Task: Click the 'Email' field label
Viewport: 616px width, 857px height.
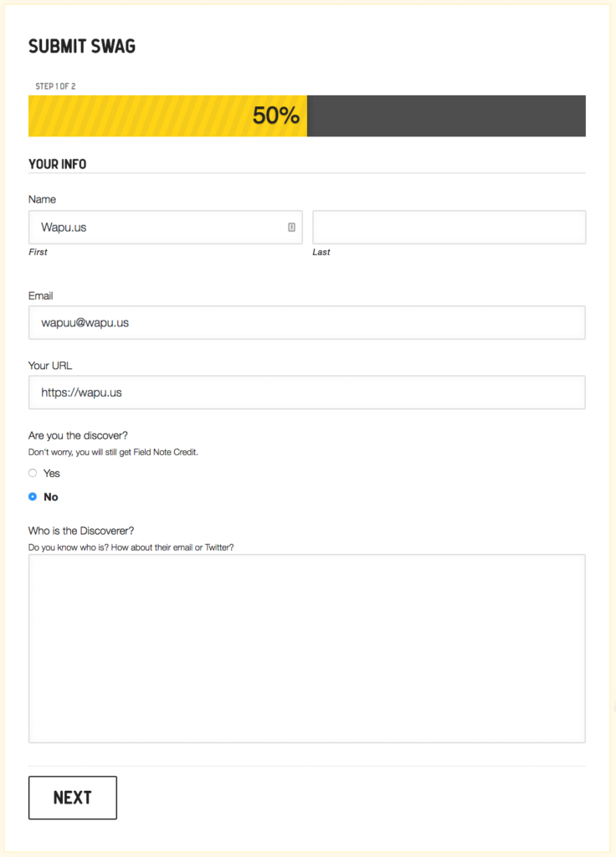Action: (40, 295)
